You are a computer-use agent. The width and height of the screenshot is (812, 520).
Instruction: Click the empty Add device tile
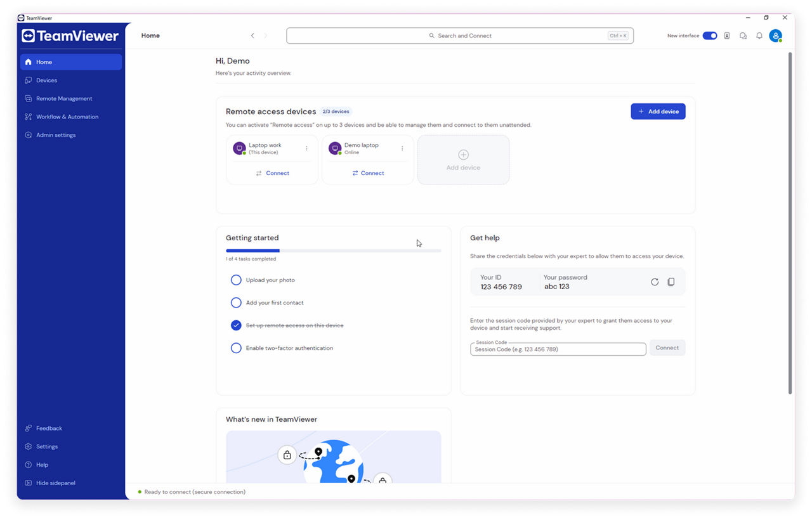(463, 160)
